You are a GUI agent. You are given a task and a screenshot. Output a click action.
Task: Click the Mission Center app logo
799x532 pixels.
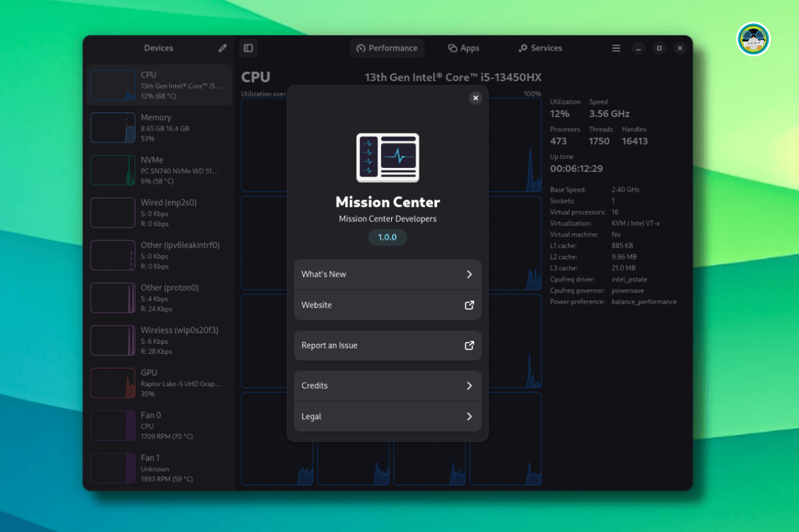[x=388, y=158]
